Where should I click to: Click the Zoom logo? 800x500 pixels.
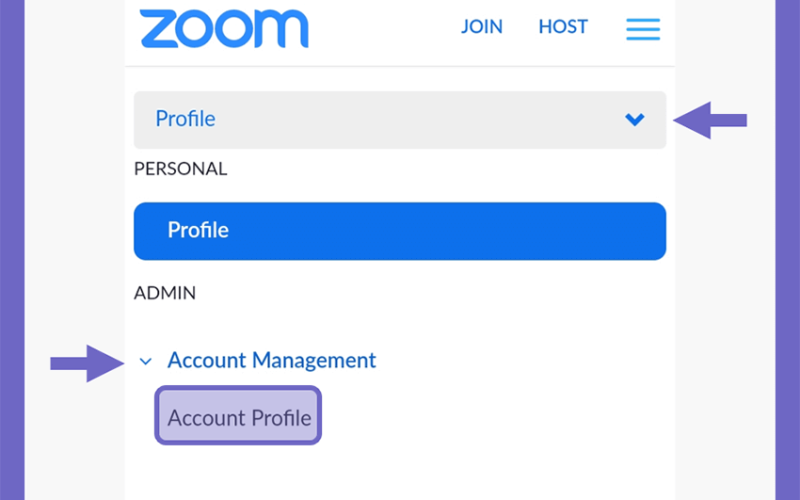pyautogui.click(x=224, y=29)
